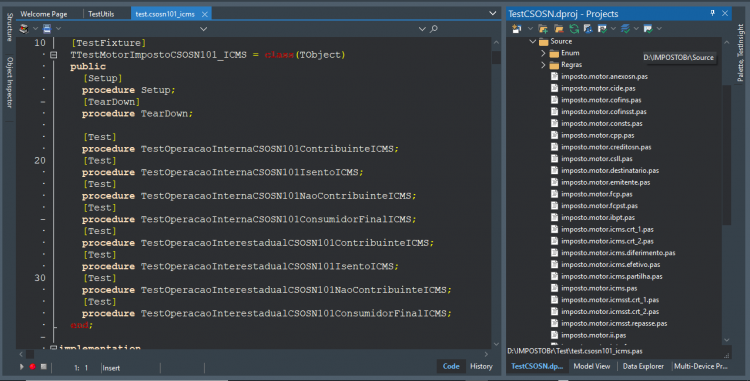750x381 pixels.
Task: Select imposto.motor.icmsst.repasse.pas file
Action: pos(614,323)
